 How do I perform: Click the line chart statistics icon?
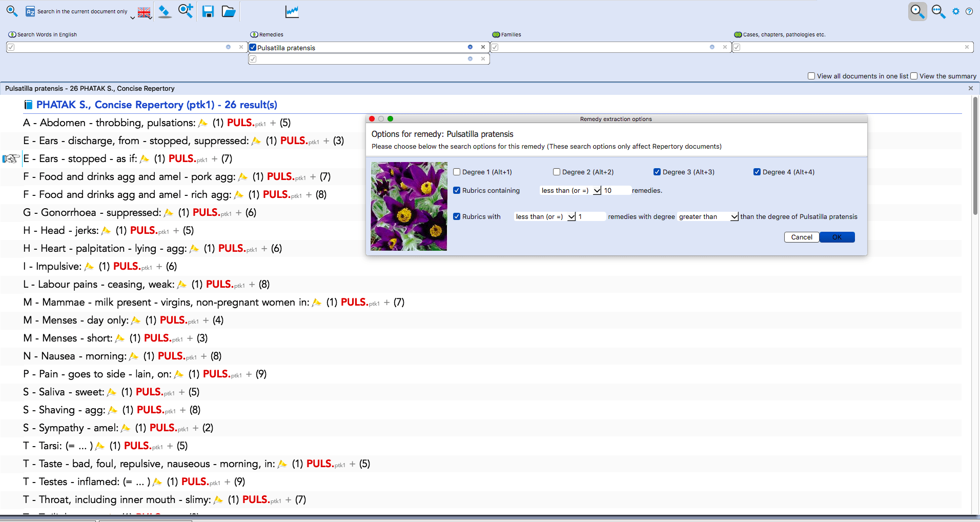[x=292, y=11]
